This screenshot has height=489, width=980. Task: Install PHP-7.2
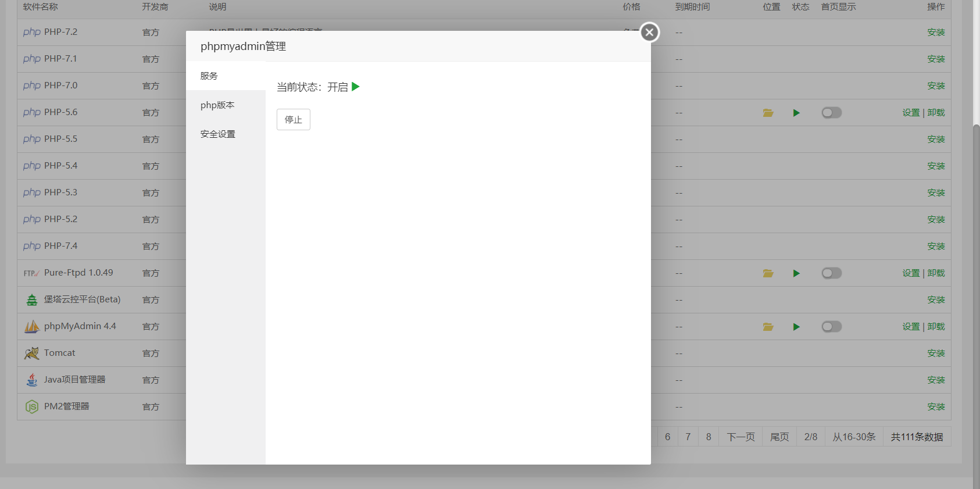(x=936, y=33)
